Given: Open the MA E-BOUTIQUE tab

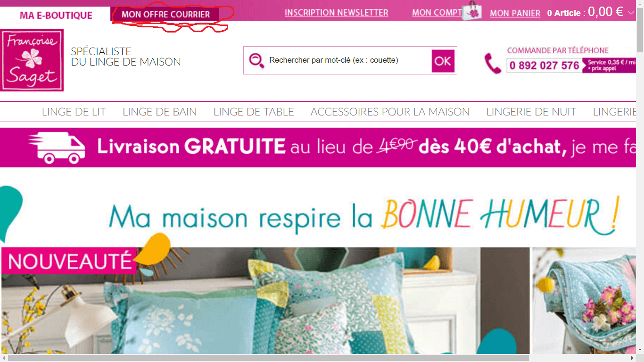Looking at the screenshot, I should (56, 15).
